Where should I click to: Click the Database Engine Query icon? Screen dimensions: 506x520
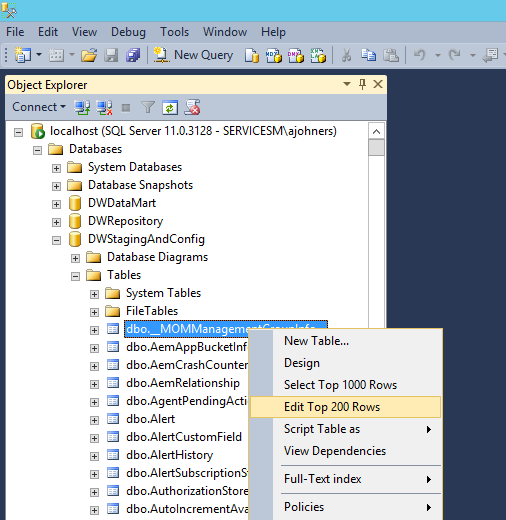[x=252, y=55]
